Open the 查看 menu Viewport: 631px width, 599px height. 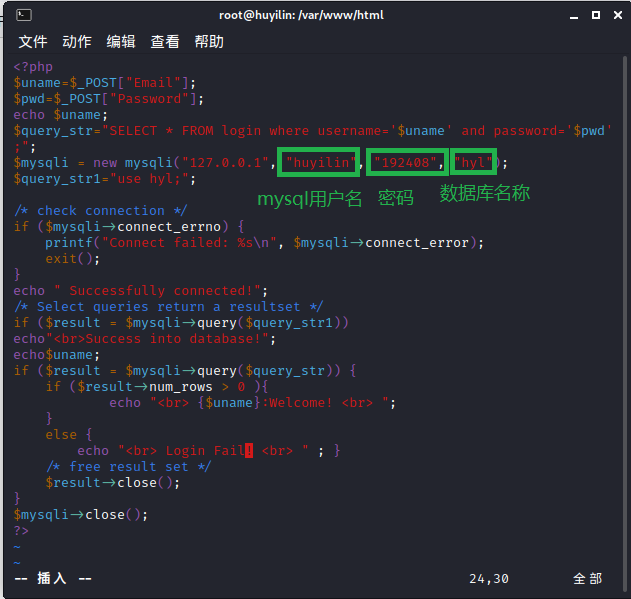coord(165,41)
